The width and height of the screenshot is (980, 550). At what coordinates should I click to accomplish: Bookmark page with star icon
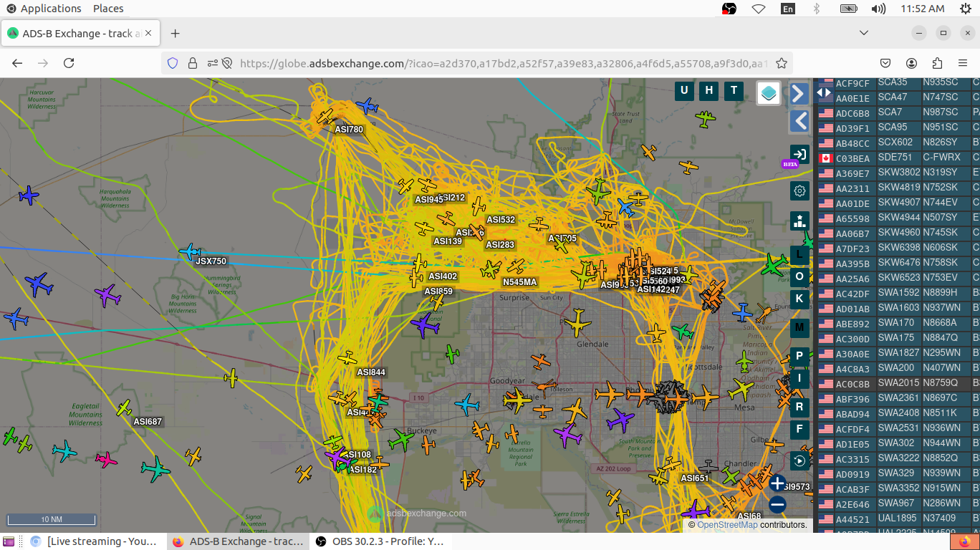[x=782, y=63]
